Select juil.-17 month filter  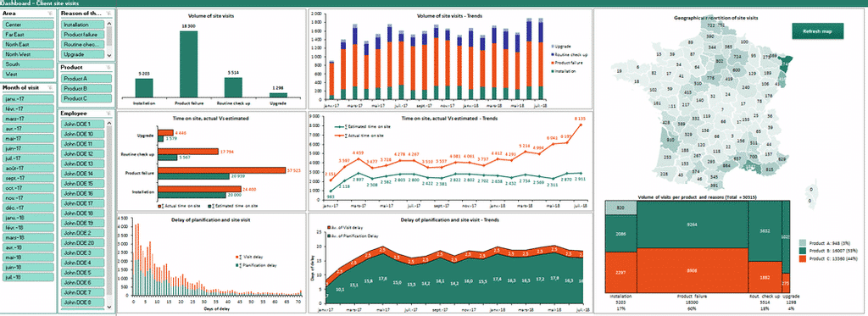[28, 158]
